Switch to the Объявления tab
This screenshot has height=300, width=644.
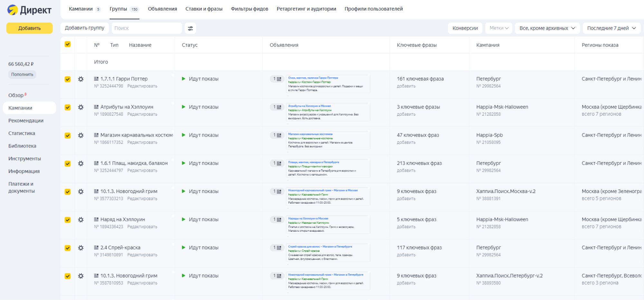click(x=162, y=9)
